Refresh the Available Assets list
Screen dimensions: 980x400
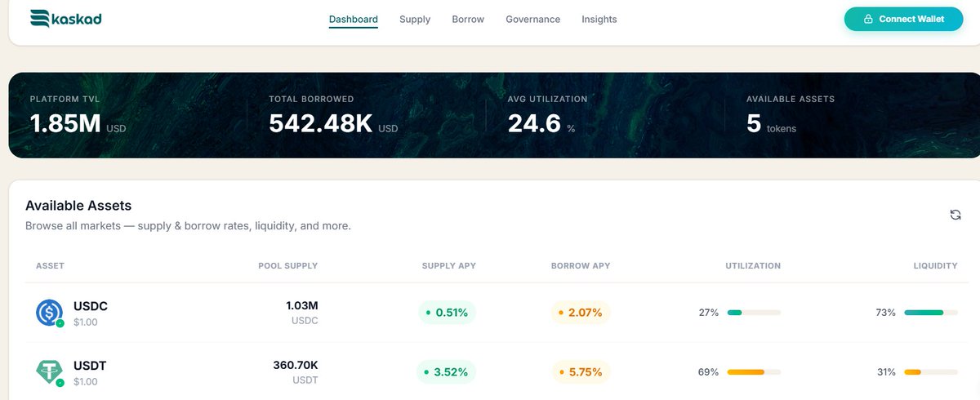click(955, 215)
